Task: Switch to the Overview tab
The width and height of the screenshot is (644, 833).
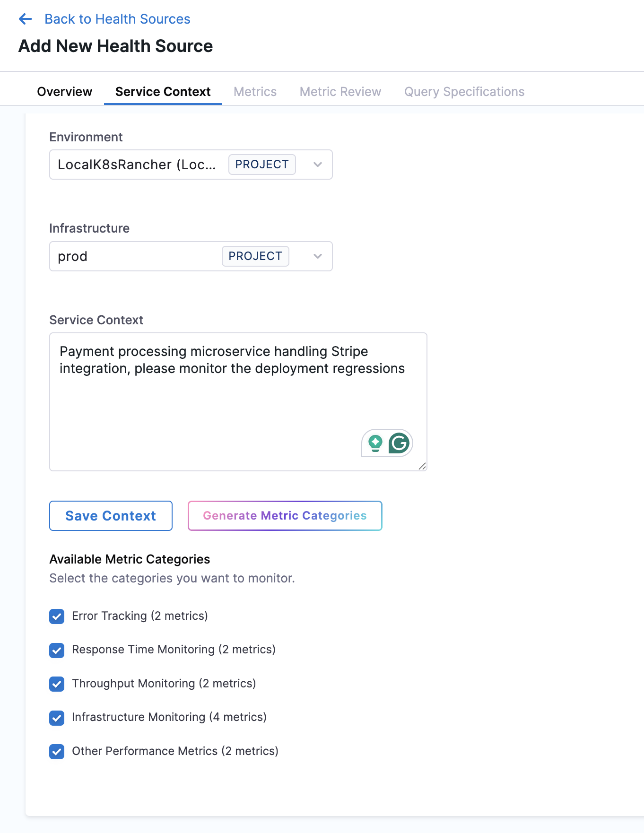Action: point(65,92)
